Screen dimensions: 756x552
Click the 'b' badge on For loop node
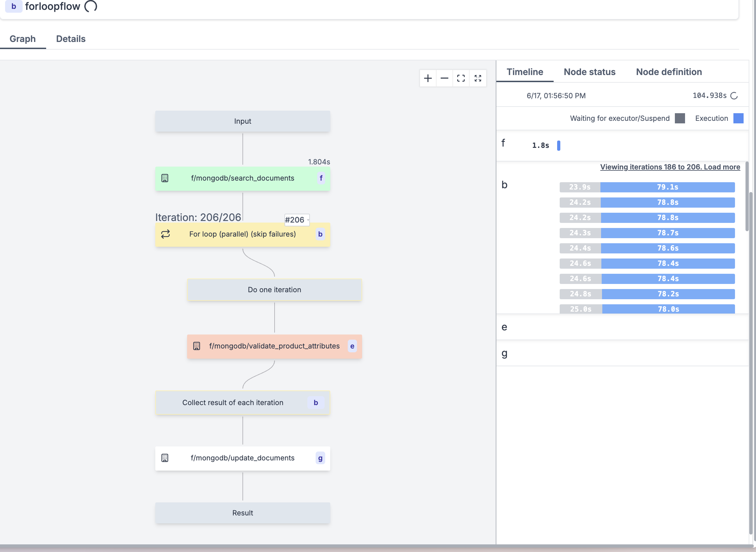pos(320,234)
